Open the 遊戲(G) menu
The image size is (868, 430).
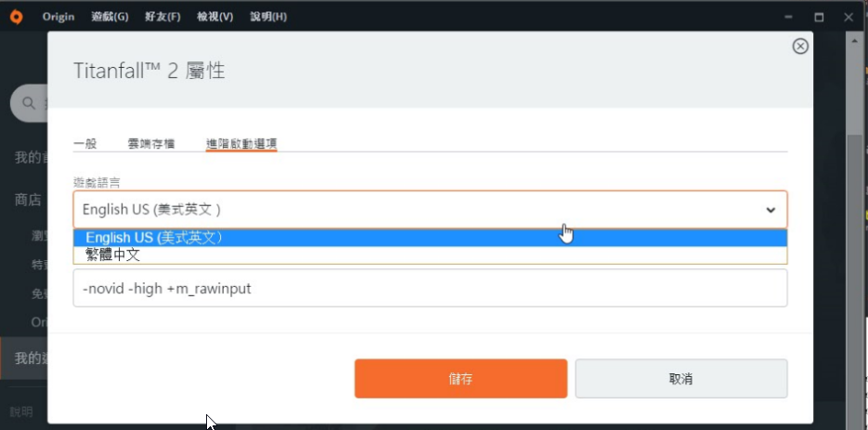click(x=110, y=17)
